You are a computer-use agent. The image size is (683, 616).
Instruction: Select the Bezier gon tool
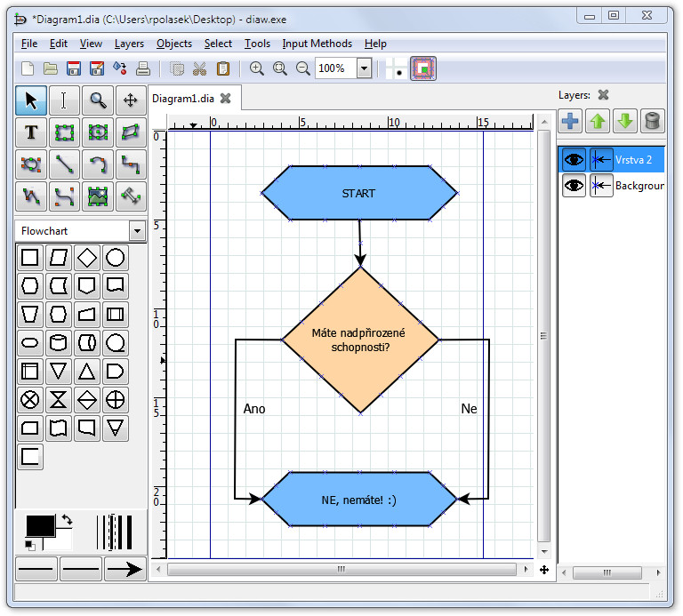pos(31,164)
